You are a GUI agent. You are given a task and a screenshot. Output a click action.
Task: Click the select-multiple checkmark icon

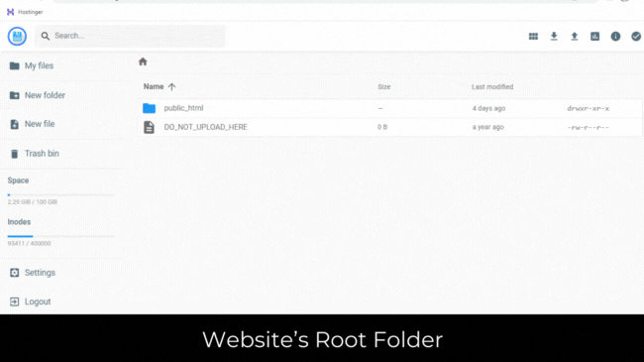(x=636, y=36)
